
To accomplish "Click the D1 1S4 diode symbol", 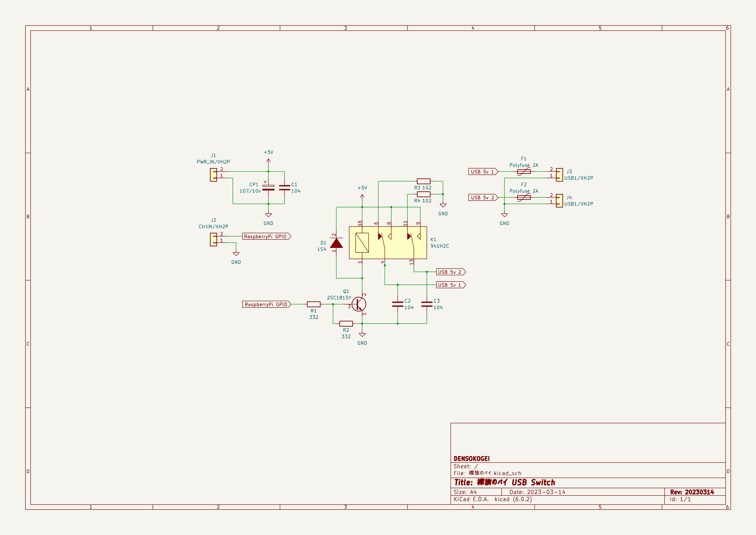I will (x=336, y=243).
